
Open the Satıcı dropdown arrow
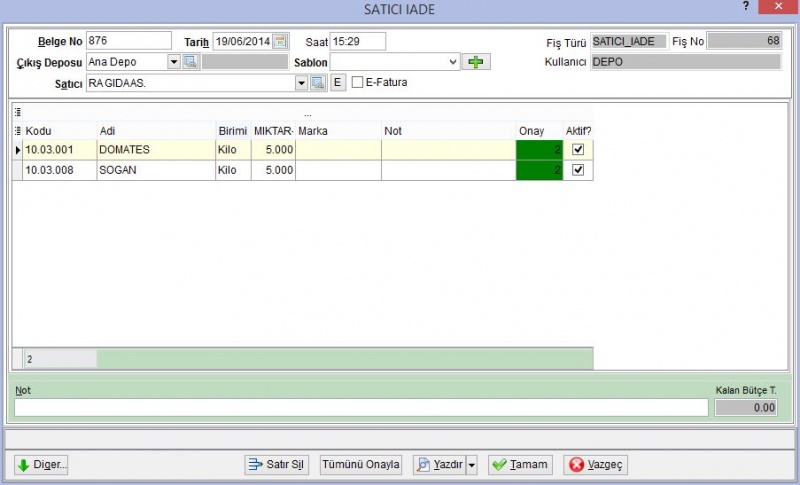point(302,83)
